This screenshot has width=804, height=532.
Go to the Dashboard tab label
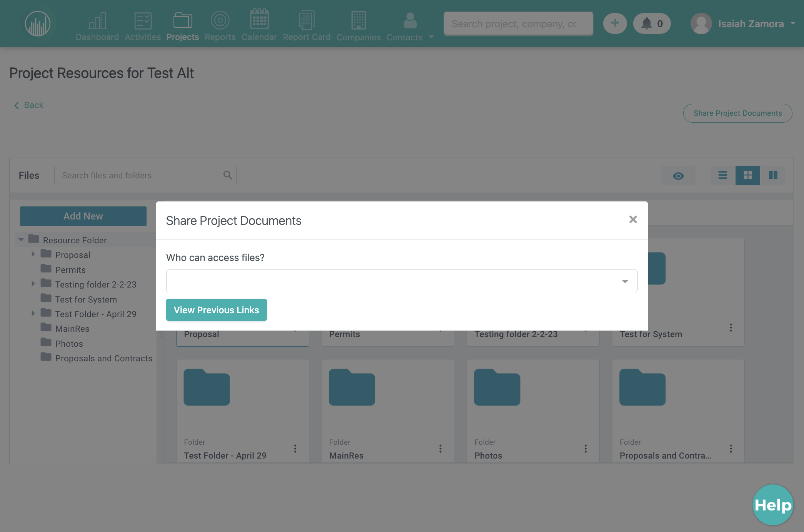tap(97, 37)
